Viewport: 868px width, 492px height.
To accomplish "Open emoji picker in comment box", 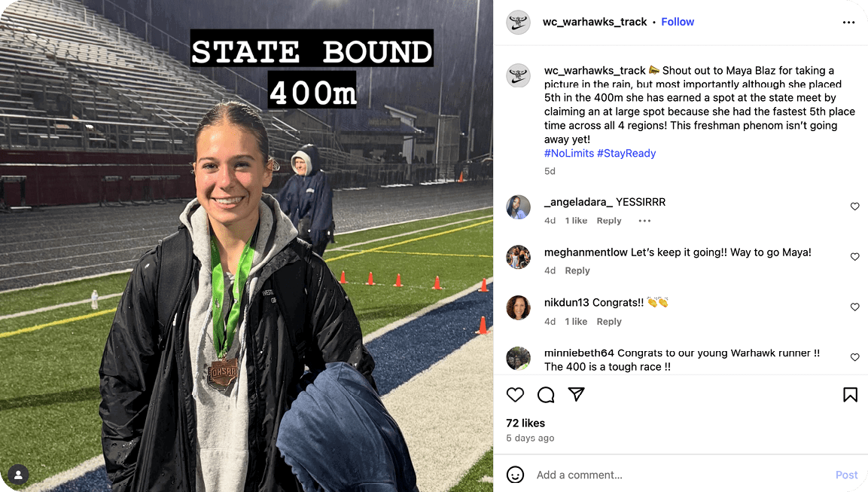I will [515, 475].
